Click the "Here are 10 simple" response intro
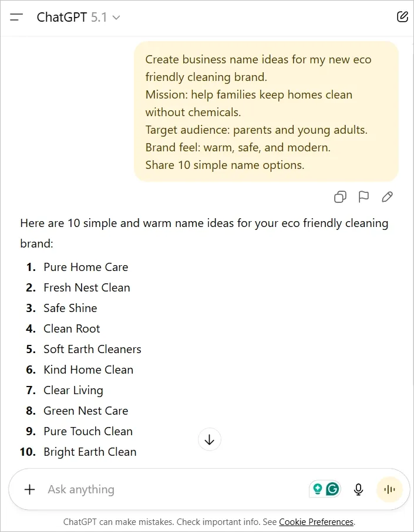This screenshot has width=414, height=532. click(x=204, y=223)
